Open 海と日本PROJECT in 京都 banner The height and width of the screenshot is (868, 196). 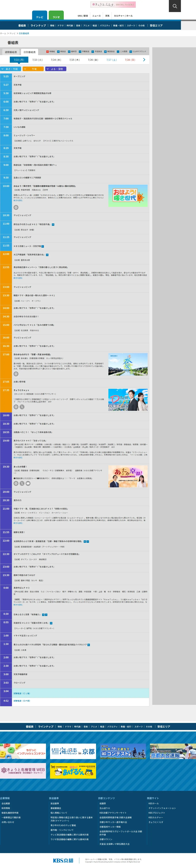[x=73, y=751]
